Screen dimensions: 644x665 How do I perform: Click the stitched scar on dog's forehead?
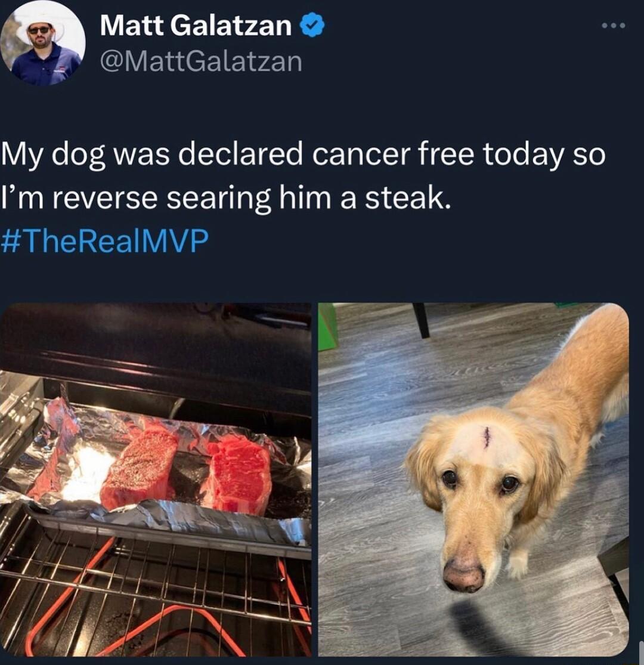[487, 437]
